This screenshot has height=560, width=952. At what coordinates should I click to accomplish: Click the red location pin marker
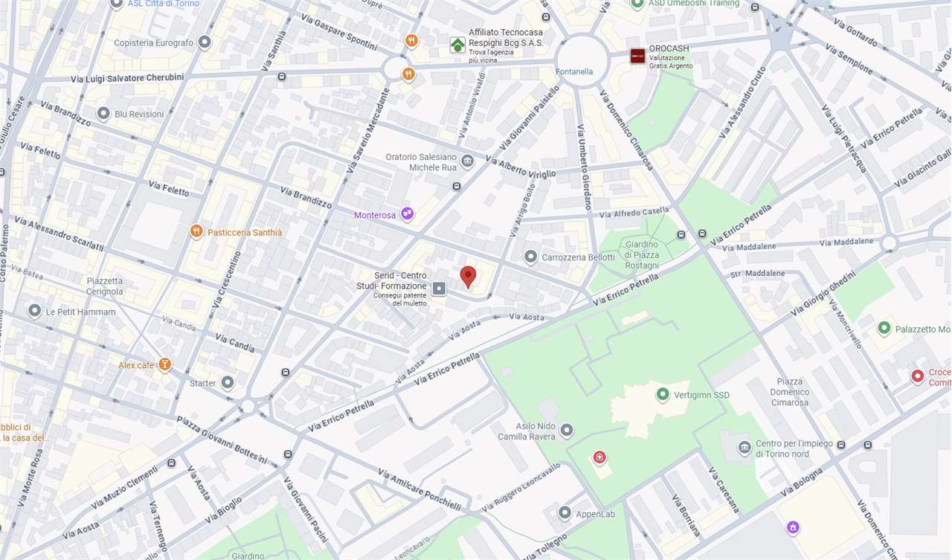(468, 277)
